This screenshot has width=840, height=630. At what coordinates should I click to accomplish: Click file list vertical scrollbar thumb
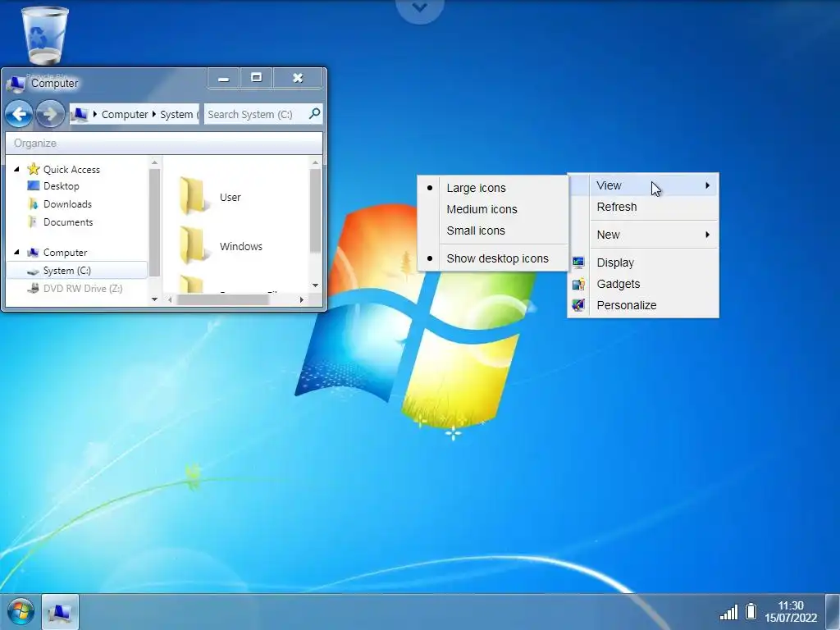315,211
